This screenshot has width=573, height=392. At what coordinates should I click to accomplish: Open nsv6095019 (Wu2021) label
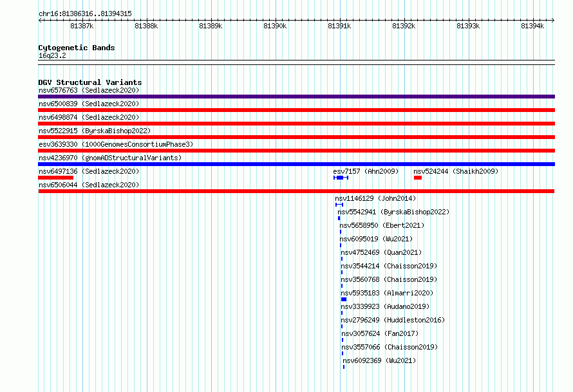click(376, 239)
